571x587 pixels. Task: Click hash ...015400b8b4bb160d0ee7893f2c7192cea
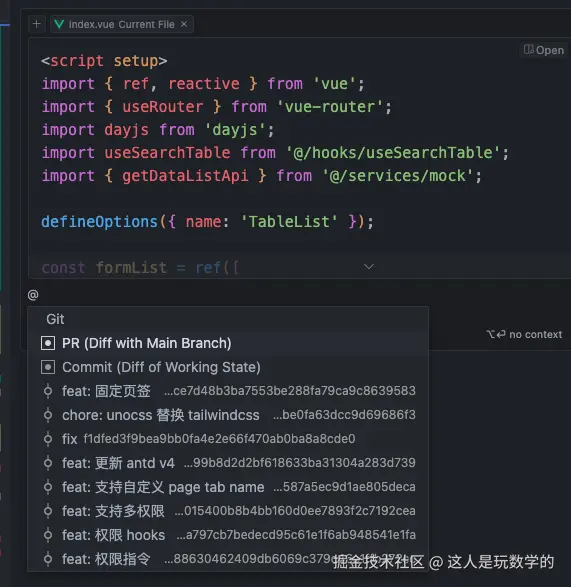295,511
